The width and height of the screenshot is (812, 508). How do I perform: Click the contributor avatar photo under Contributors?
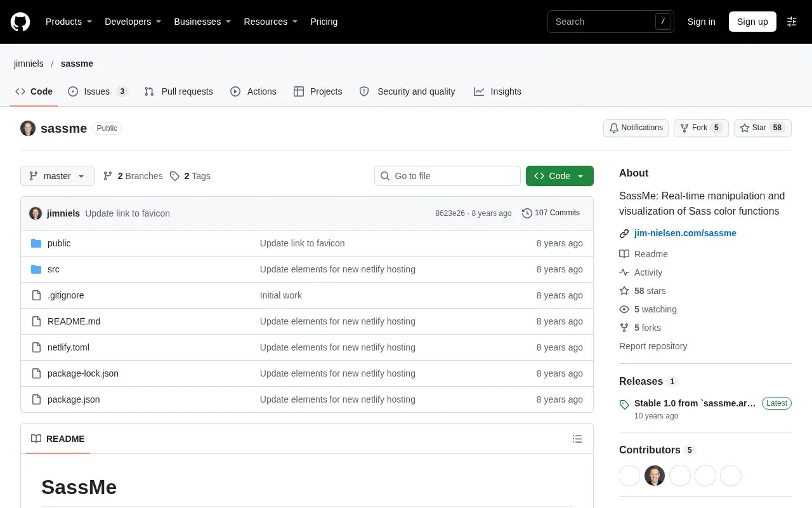[655, 476]
